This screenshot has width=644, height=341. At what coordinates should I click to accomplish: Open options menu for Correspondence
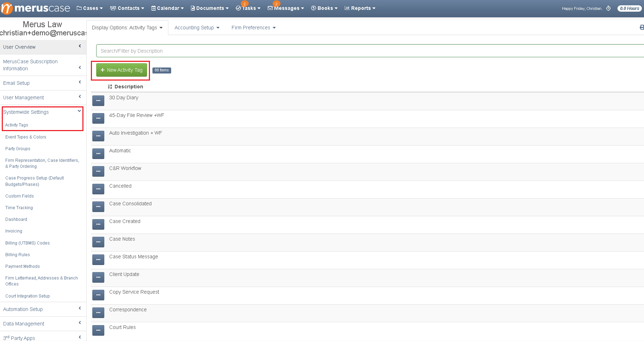(x=98, y=313)
